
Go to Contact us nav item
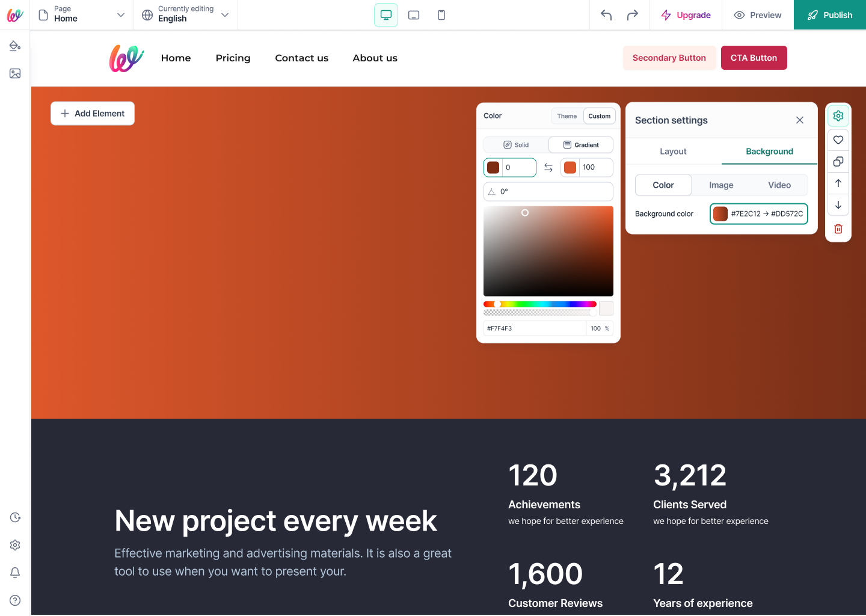[301, 58]
